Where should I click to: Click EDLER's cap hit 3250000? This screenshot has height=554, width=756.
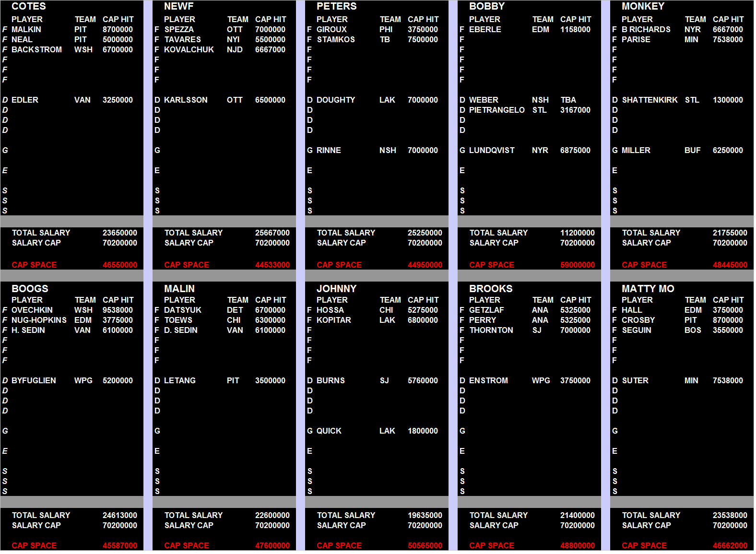pyautogui.click(x=118, y=100)
